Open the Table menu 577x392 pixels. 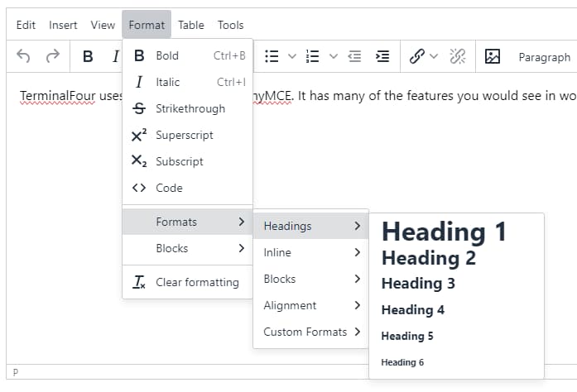190,25
